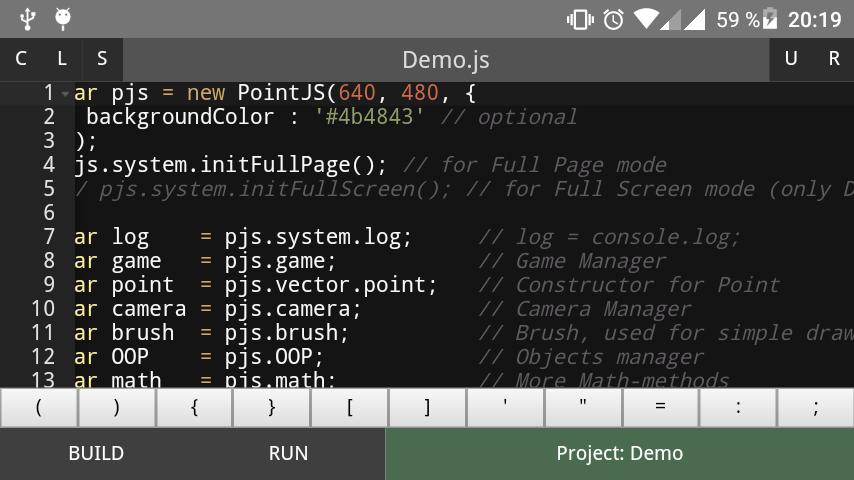
Task: Select the Demo.js file title
Action: (x=446, y=60)
